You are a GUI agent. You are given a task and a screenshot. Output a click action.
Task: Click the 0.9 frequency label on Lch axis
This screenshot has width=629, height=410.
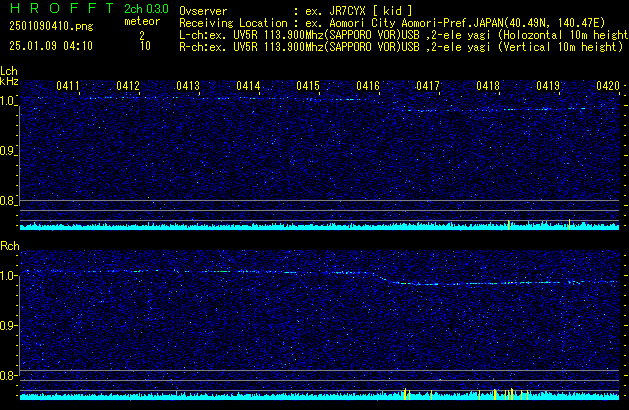coord(7,151)
